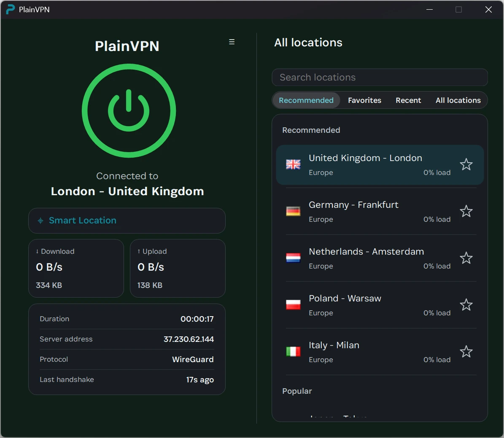Image resolution: width=504 pixels, height=438 pixels.
Task: Switch to the All locations tab
Action: tap(458, 100)
